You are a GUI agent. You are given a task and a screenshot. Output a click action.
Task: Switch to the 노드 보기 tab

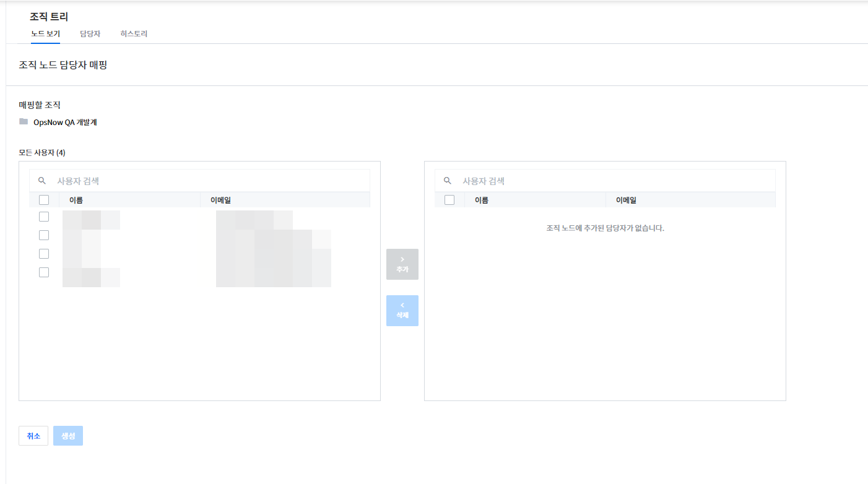pyautogui.click(x=45, y=34)
